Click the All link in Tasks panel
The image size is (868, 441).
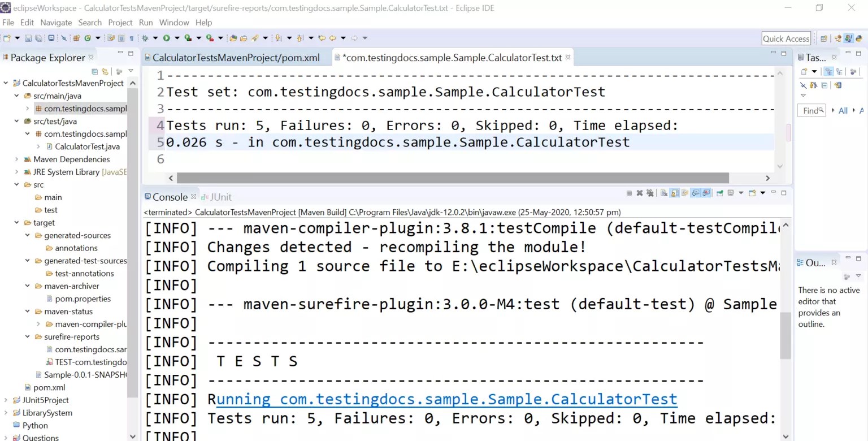coord(843,110)
